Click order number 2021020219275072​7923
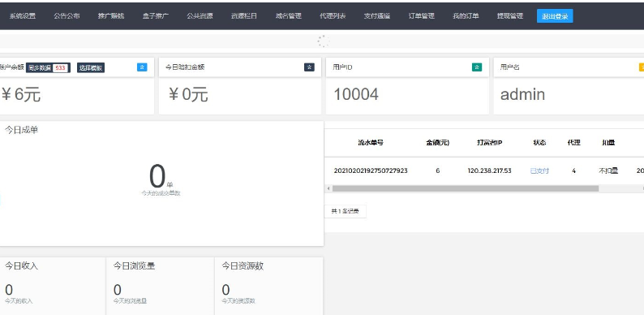The image size is (644, 315). point(371,170)
